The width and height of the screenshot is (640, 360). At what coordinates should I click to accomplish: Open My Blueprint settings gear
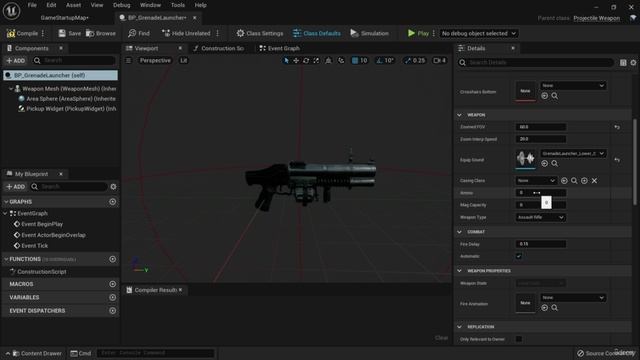coord(113,187)
